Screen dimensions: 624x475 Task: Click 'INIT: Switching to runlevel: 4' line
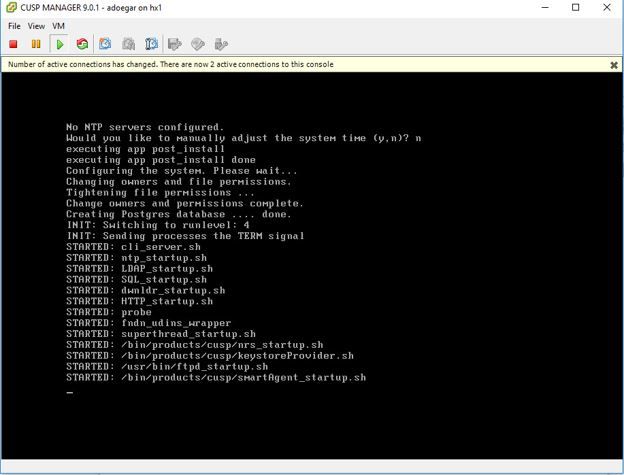158,225
